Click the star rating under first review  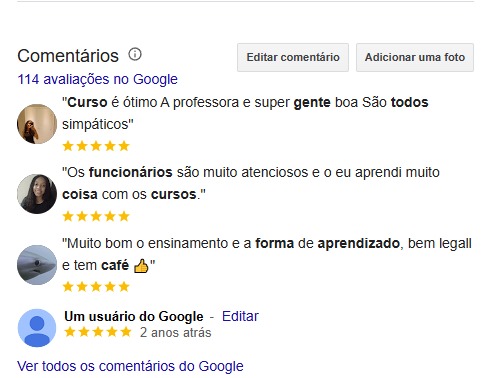pyautogui.click(x=96, y=146)
